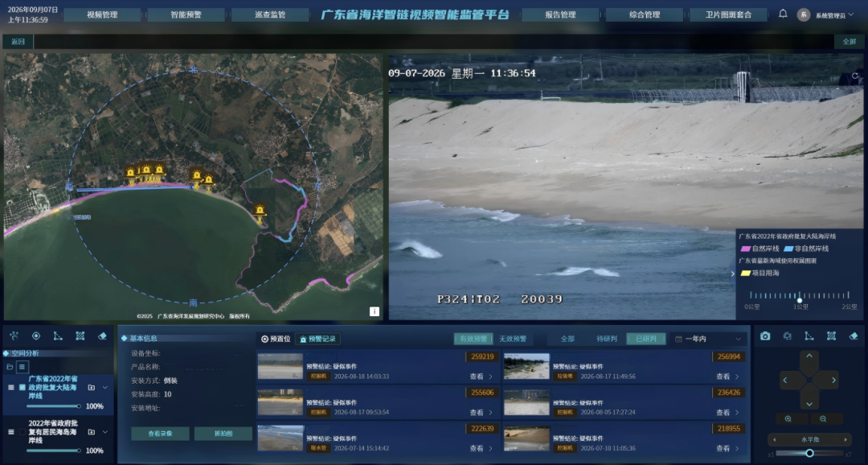Screen dimensions: 868x465
Task: Click the PTZ zoom-out magnifier button
Action: tap(823, 419)
